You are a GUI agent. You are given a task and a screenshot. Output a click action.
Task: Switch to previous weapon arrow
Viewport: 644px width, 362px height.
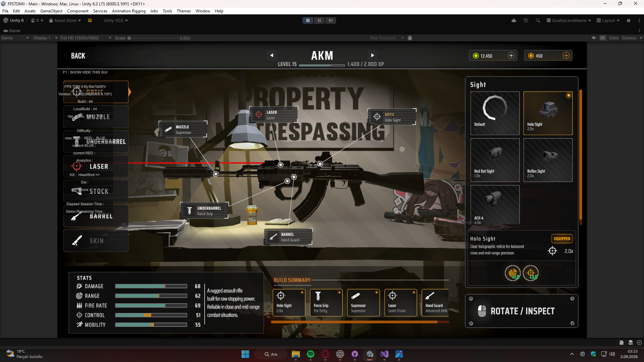272,55
